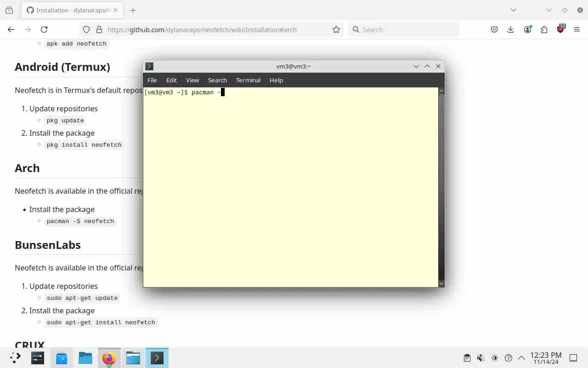Open terminal Search menu
The height and width of the screenshot is (368, 588).
pos(217,80)
